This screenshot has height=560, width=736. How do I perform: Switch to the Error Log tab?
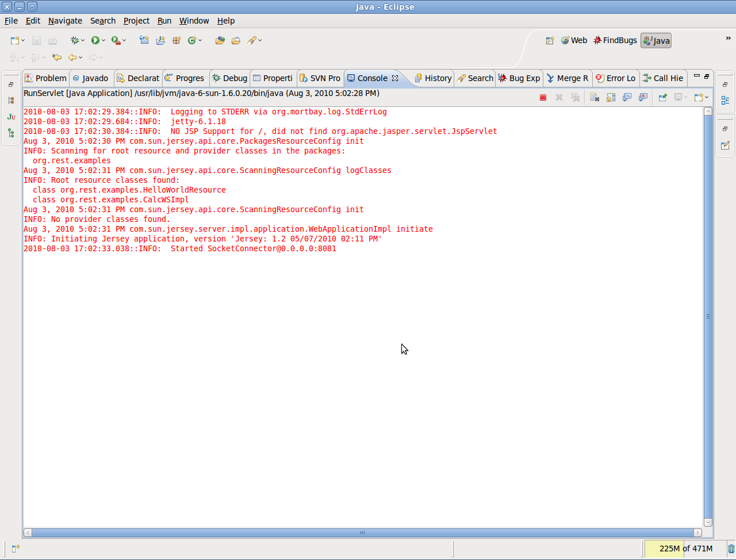point(616,78)
